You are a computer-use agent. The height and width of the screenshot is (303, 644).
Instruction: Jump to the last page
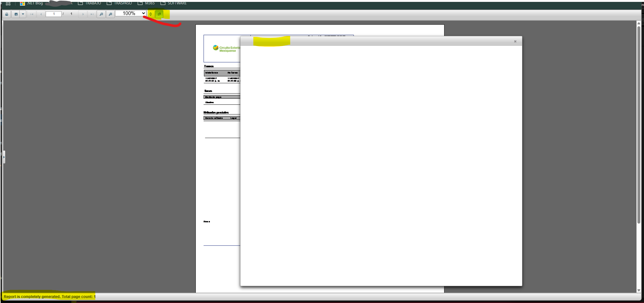click(x=92, y=14)
